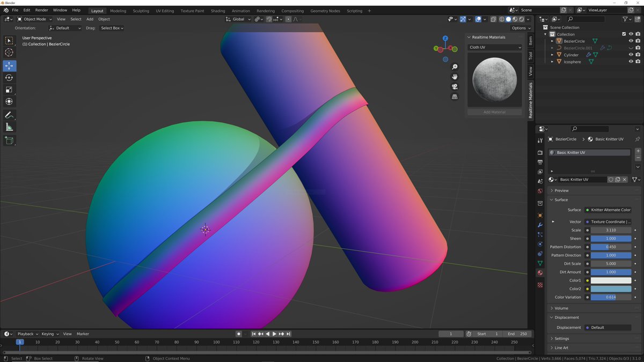
Task: Open the Object Data properties tab
Action: [x=540, y=263]
